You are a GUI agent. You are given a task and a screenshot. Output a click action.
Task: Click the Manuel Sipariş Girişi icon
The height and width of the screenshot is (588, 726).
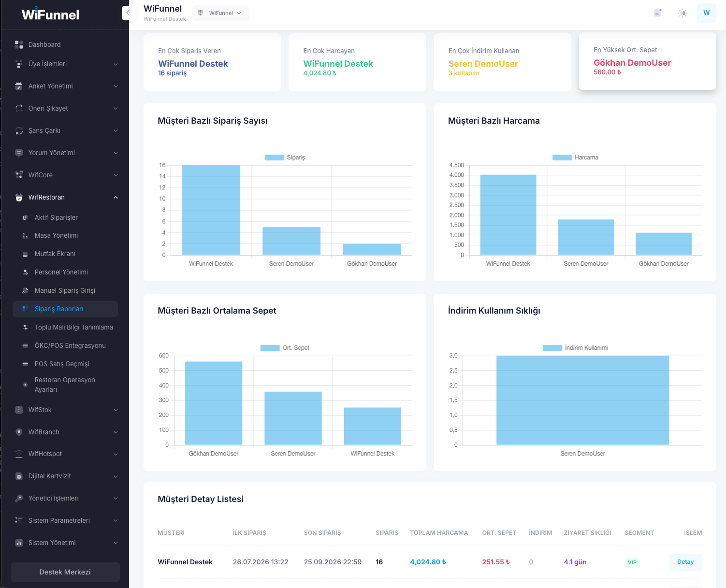25,291
